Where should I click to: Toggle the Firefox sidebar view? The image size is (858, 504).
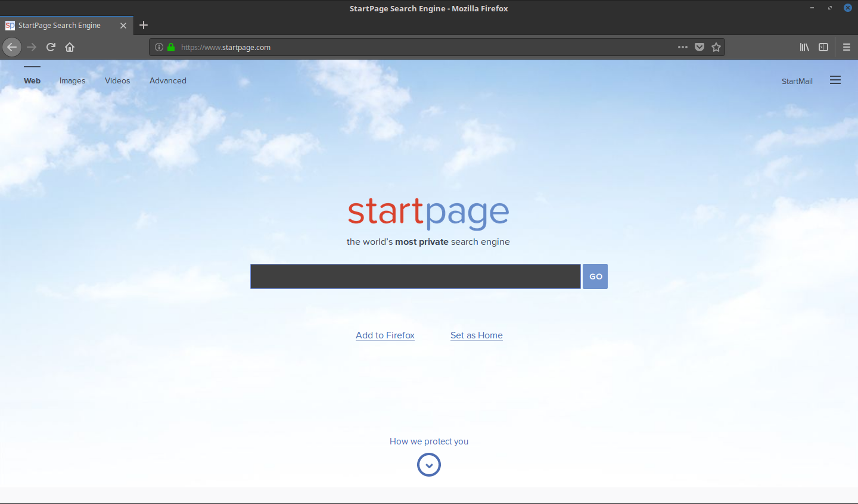(x=823, y=47)
